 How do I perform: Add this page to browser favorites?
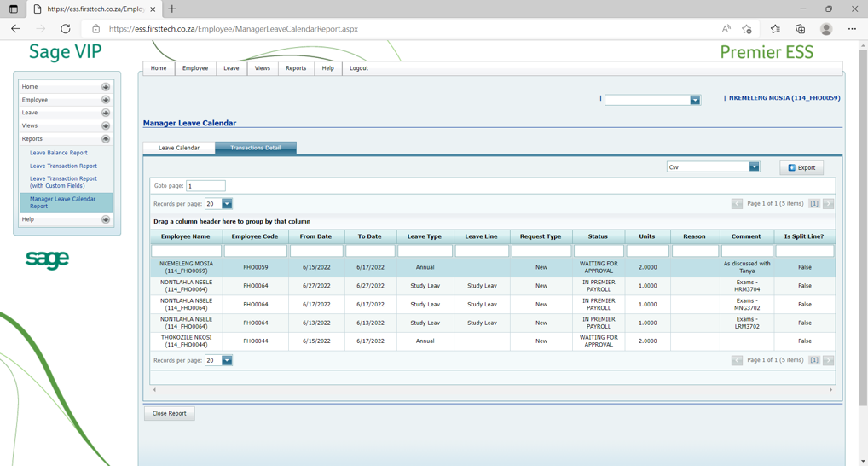tap(747, 29)
